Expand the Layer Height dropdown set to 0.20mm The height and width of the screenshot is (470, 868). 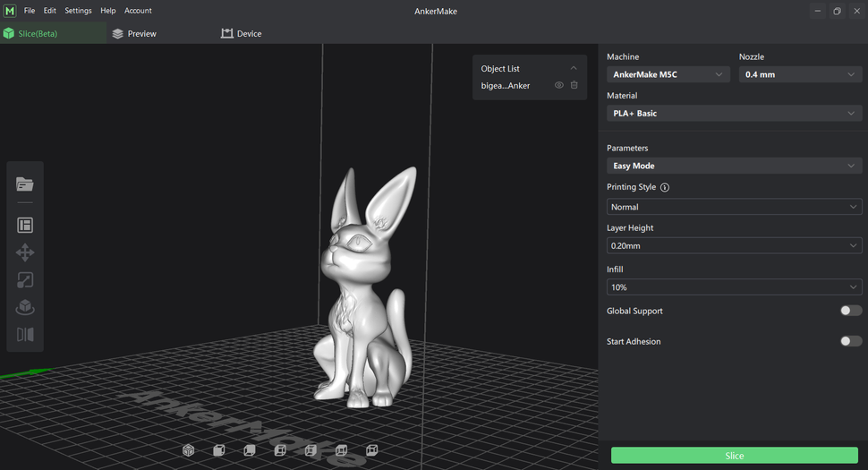point(734,246)
